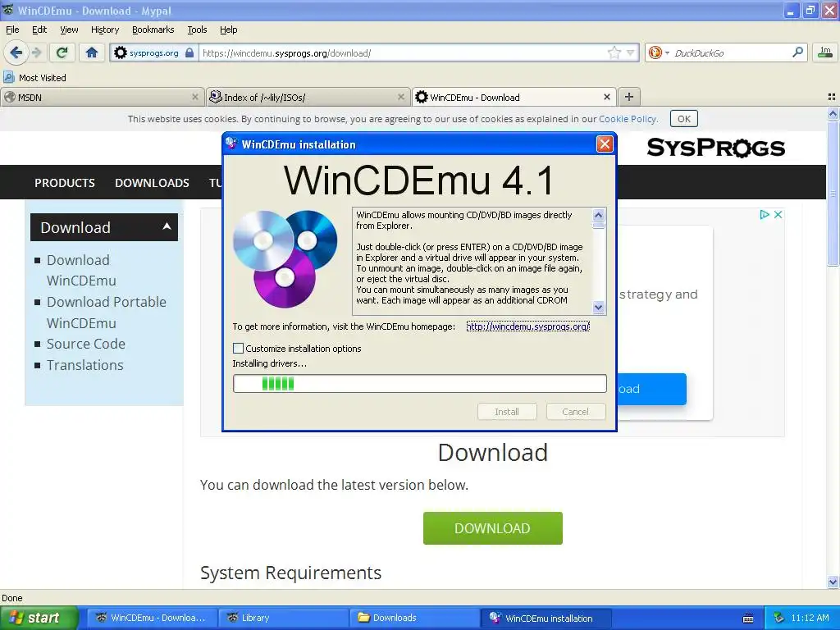Show the list all tabs grid icon
This screenshot has height=630, width=840.
point(832,97)
